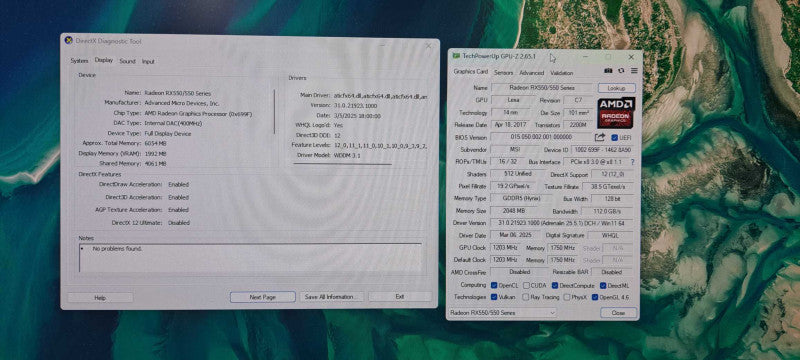Image resolution: width=800 pixels, height=360 pixels.
Task: Toggle the DirectML checkbox
Action: (603, 285)
